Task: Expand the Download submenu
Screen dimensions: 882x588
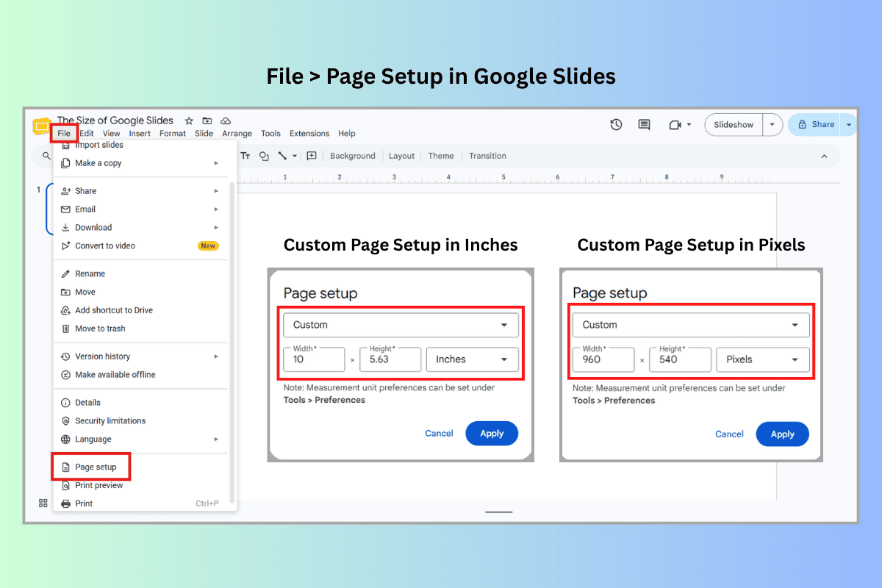Action: point(216,228)
